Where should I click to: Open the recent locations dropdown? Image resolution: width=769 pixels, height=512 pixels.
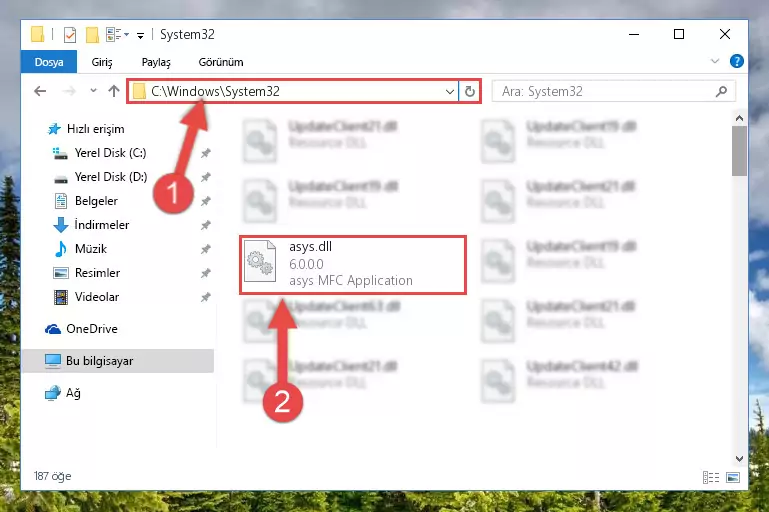[93, 91]
